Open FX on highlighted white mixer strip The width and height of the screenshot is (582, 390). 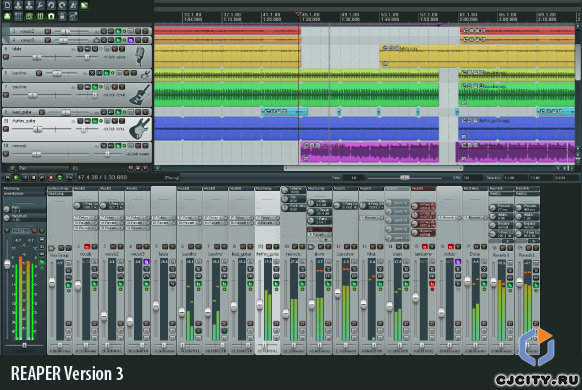pos(276,284)
